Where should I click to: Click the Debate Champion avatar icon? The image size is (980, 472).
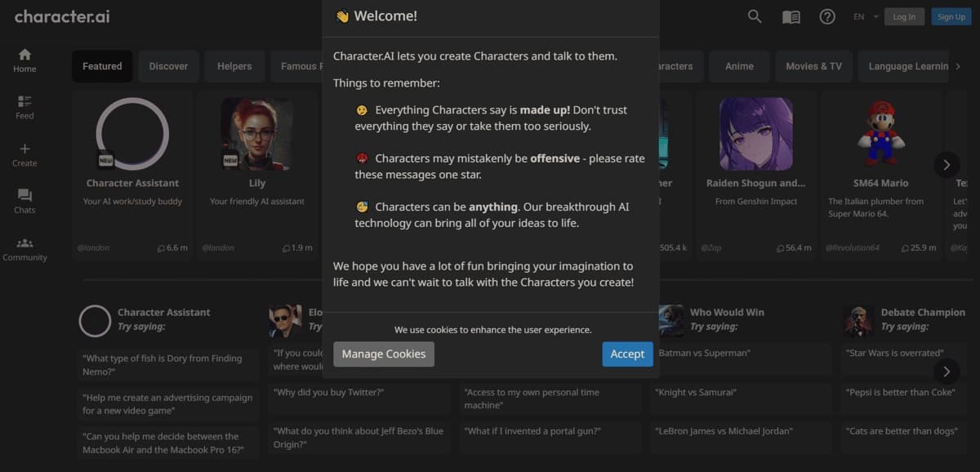[857, 321]
